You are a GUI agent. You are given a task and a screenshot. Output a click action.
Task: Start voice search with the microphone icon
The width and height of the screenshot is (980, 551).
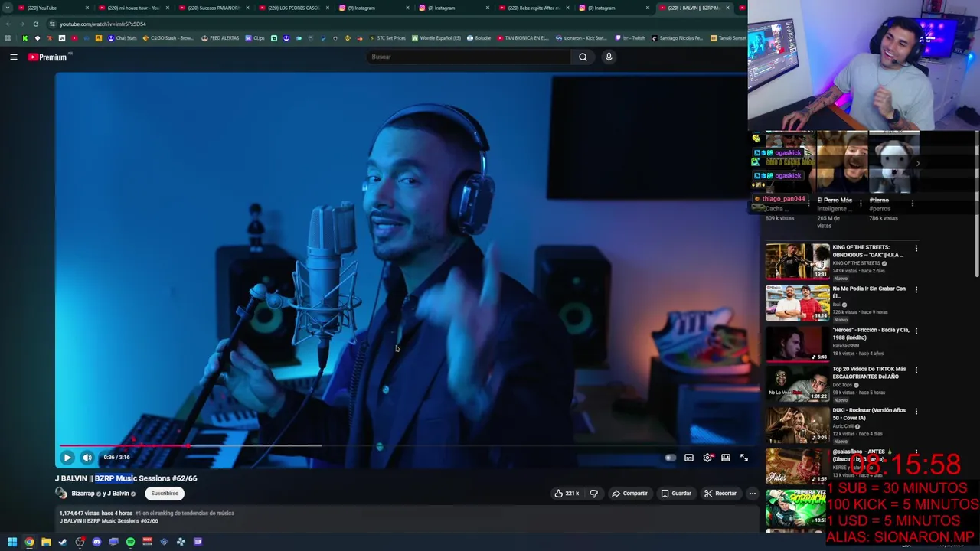click(609, 57)
